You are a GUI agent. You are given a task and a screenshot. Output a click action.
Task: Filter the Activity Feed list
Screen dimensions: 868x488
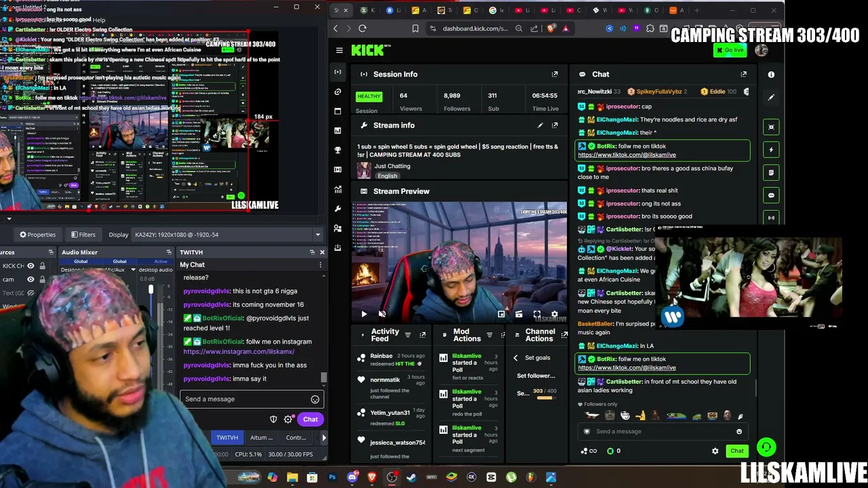pos(408,335)
